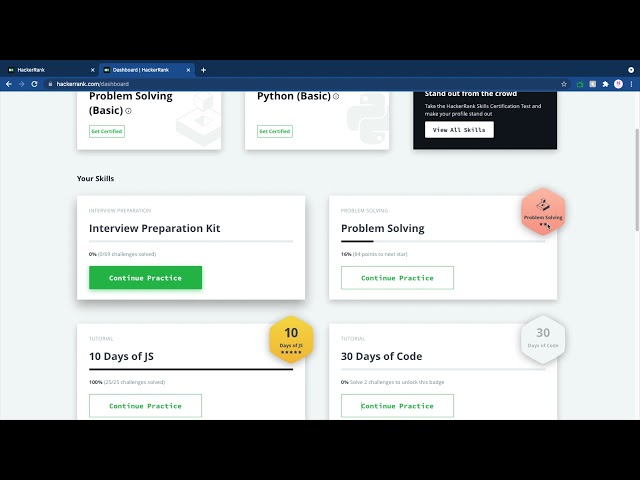Click the '100% (25/25 challenges solved)' text
The height and width of the screenshot is (480, 640).
point(127,382)
